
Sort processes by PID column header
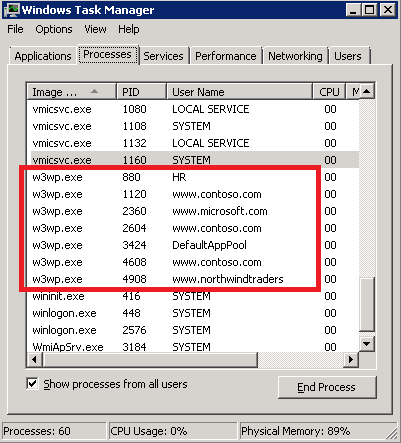pos(141,91)
